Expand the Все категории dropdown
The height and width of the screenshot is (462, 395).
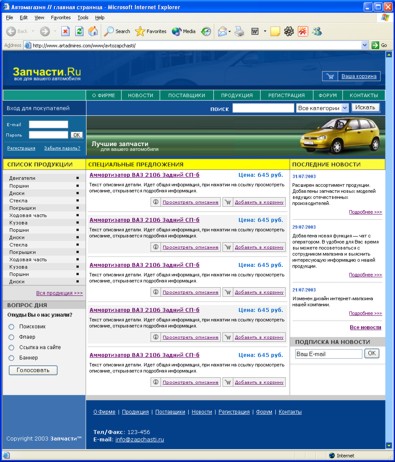(x=345, y=108)
